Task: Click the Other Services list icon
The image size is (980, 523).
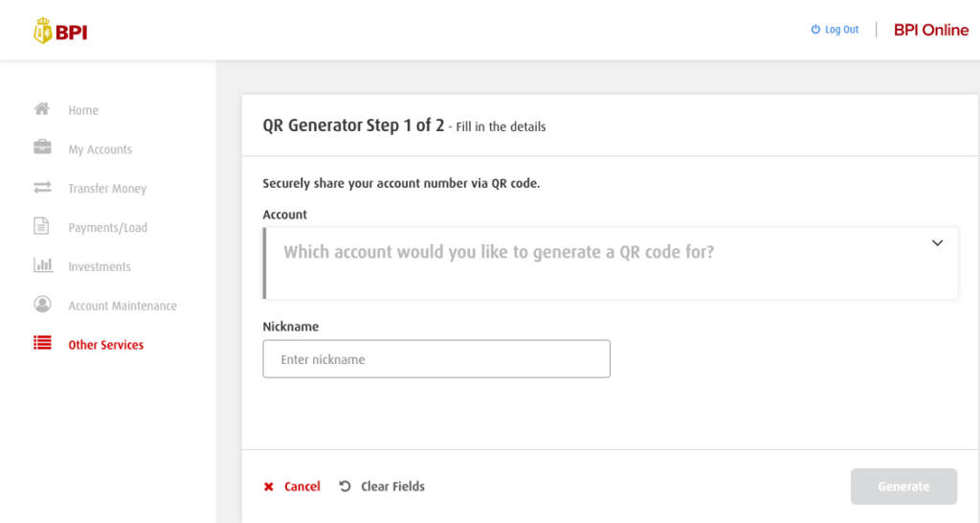Action: (42, 343)
